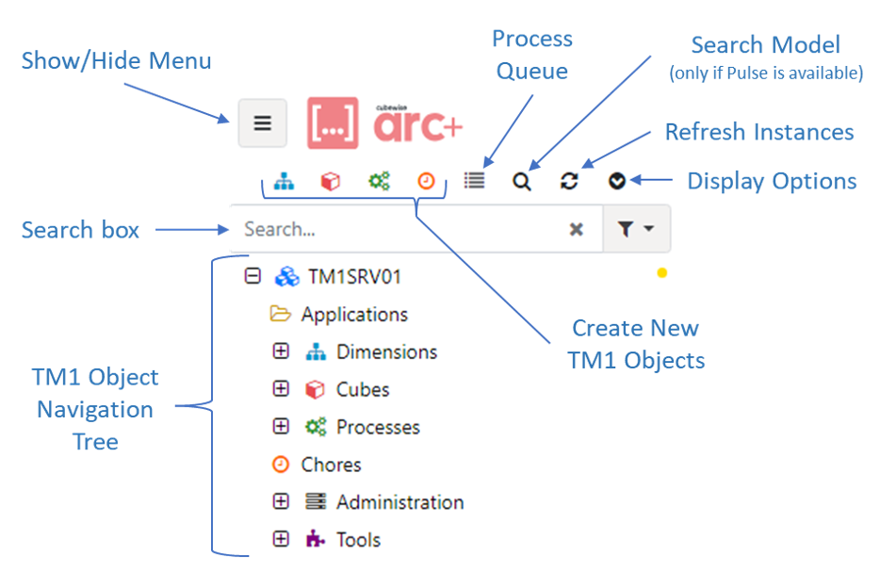Click the purple Tools puzzle icon
Image resolution: width=880 pixels, height=588 pixels.
click(315, 539)
